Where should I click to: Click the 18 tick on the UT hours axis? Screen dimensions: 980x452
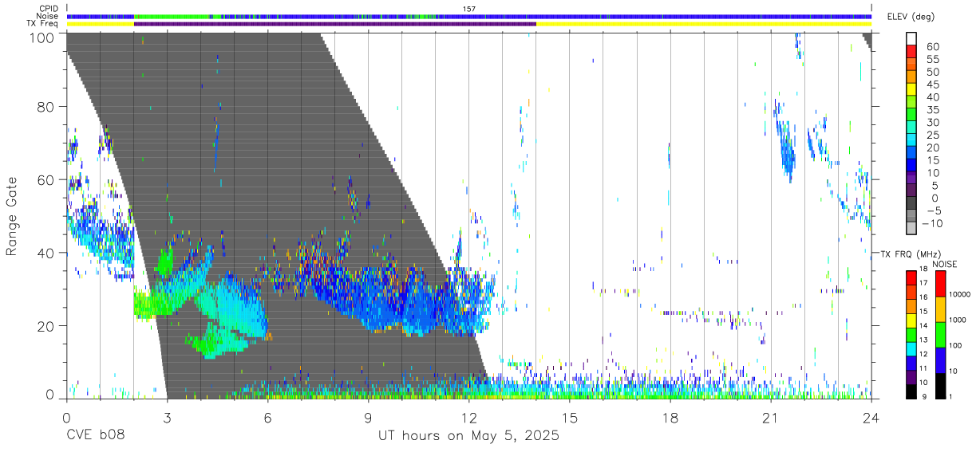[x=670, y=417]
